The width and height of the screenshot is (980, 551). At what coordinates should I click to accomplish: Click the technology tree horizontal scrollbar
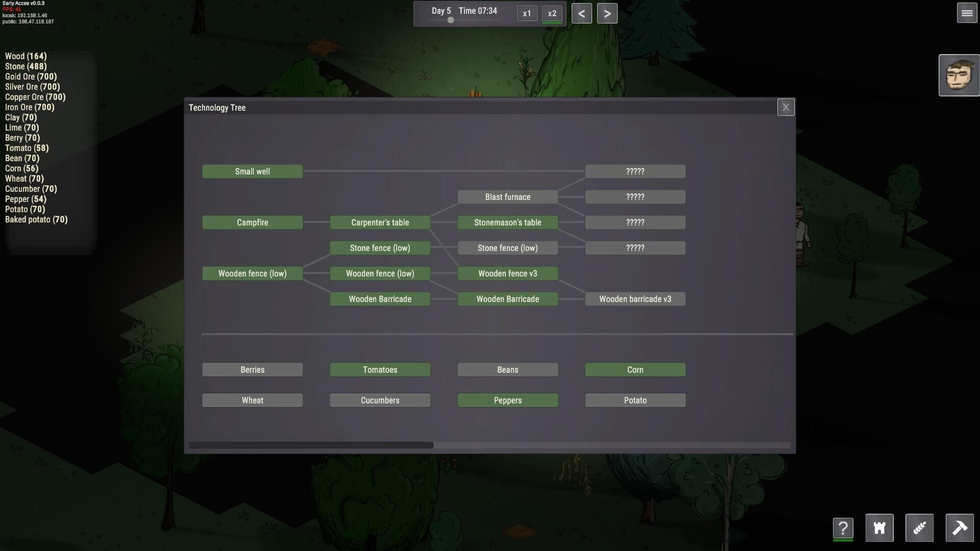point(311,444)
